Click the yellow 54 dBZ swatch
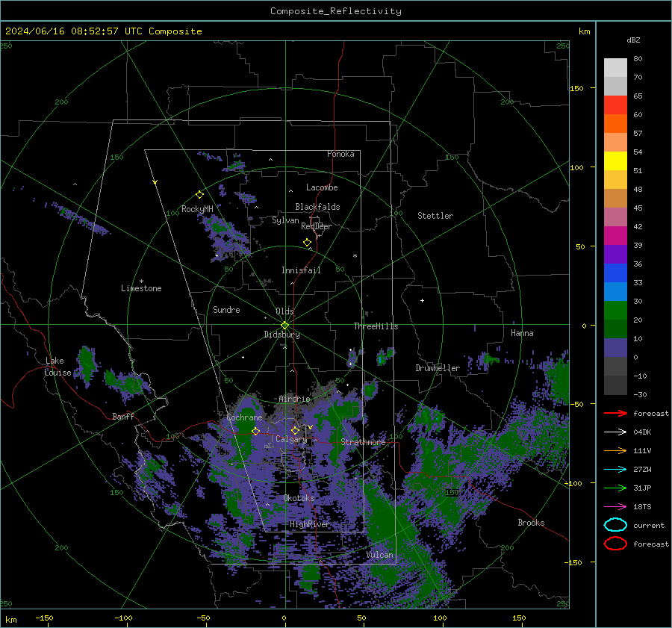The image size is (672, 628). [x=615, y=161]
